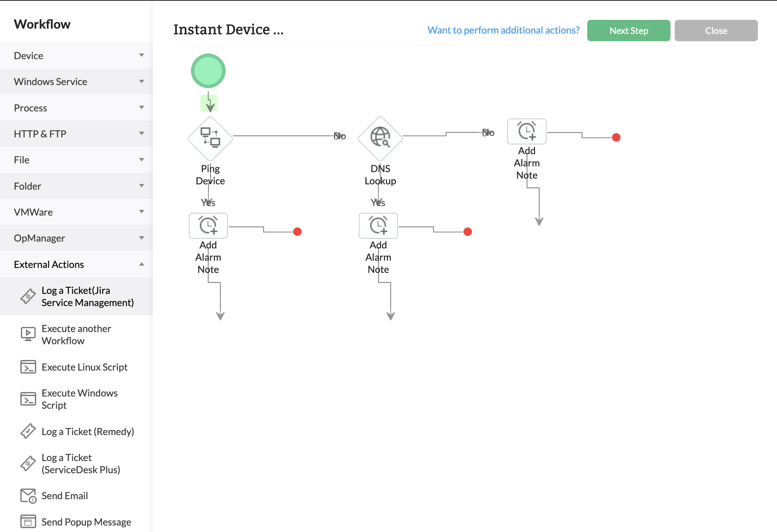
Task: Select the Execute another Workflow action
Action: coord(76,334)
